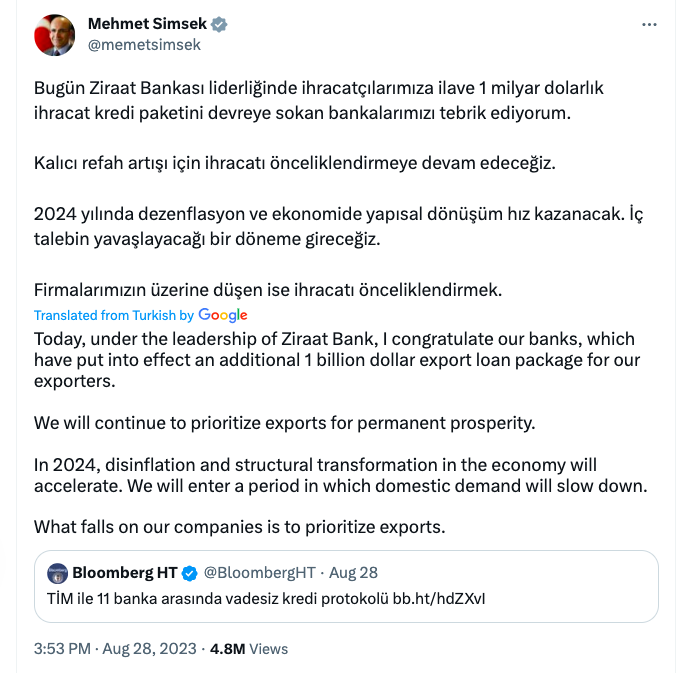The height and width of the screenshot is (673, 690).
Task: Click Bloomberg HT's blue verified checkmark
Action: pyautogui.click(x=188, y=573)
